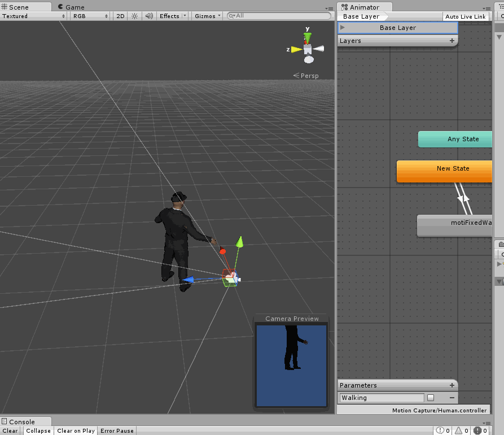Click the Base Layer breadcrumb
Screen dimensions: 504x435
tap(361, 16)
